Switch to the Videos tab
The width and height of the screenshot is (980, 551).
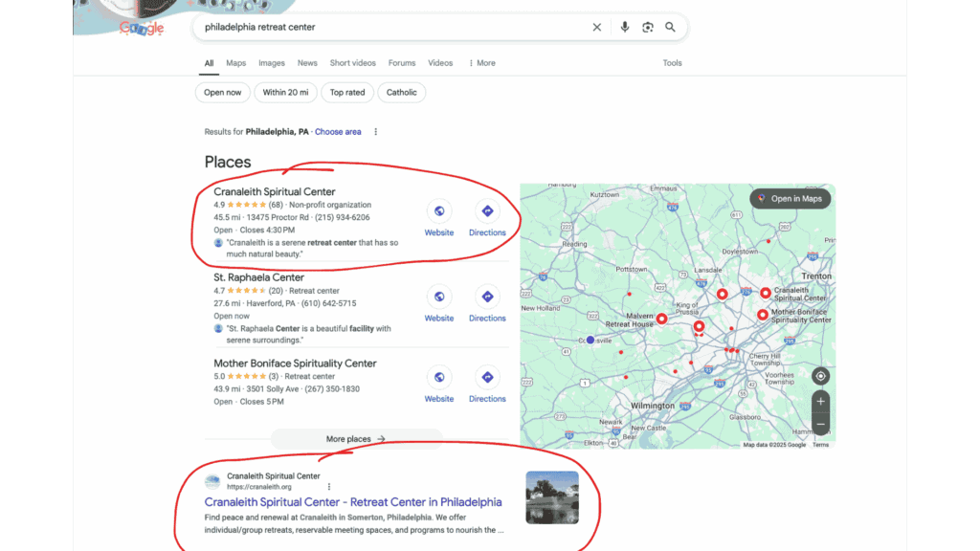tap(440, 63)
